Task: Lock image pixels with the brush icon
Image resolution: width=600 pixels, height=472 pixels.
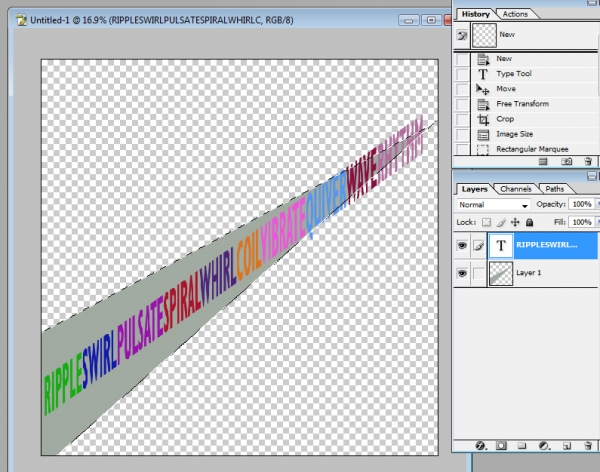Action: [501, 222]
